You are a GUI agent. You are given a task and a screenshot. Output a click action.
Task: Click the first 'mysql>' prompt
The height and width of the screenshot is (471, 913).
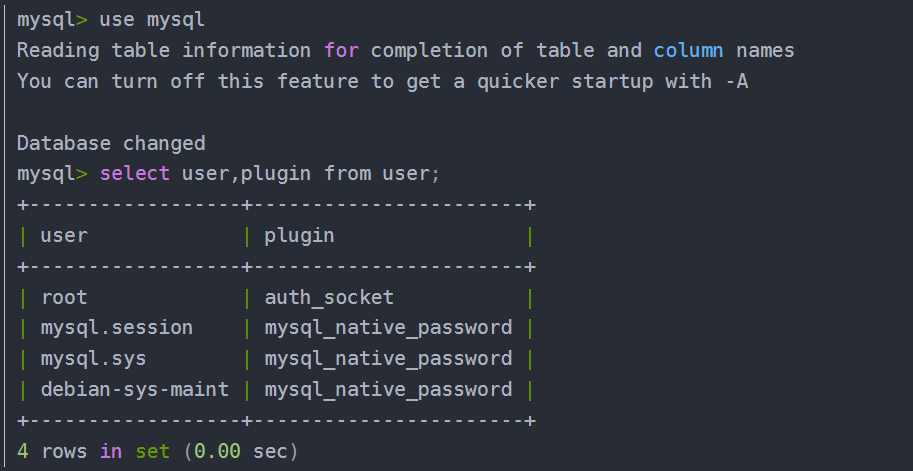tap(52, 20)
